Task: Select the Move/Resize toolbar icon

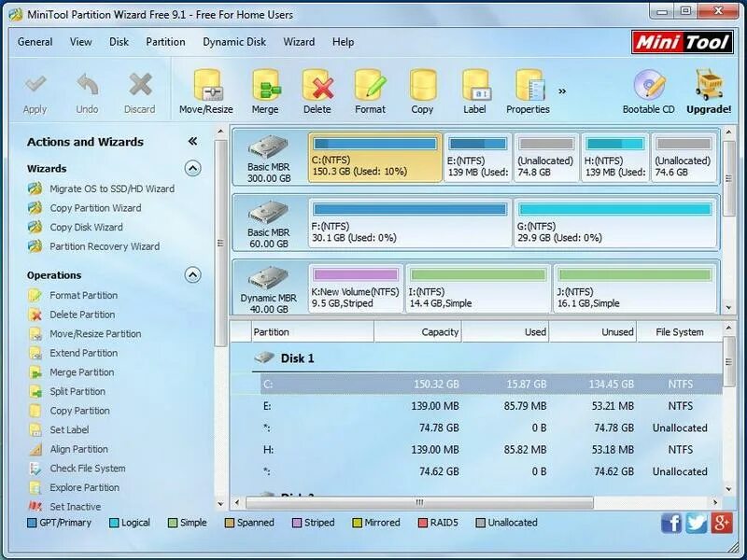Action: 207,85
